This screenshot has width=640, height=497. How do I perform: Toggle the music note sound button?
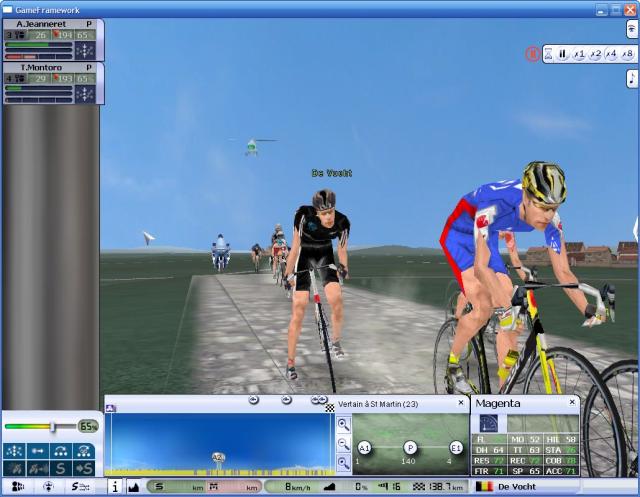pyautogui.click(x=631, y=78)
